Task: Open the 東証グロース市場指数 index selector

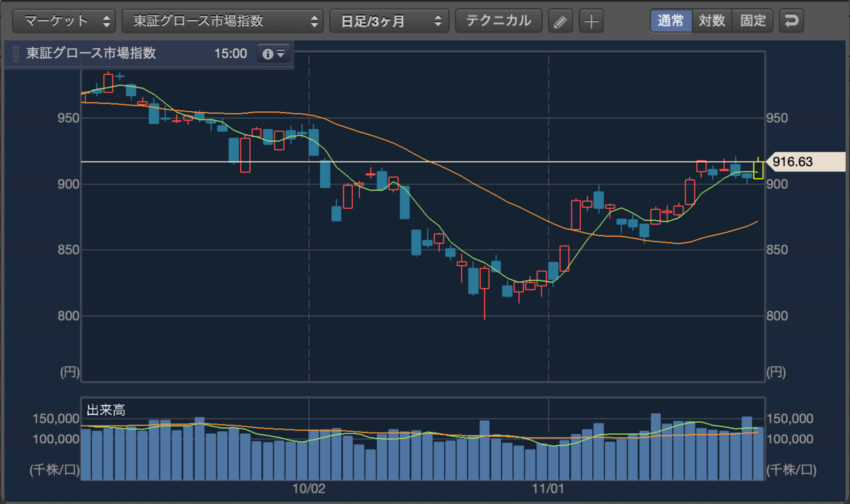Action: coord(222,21)
